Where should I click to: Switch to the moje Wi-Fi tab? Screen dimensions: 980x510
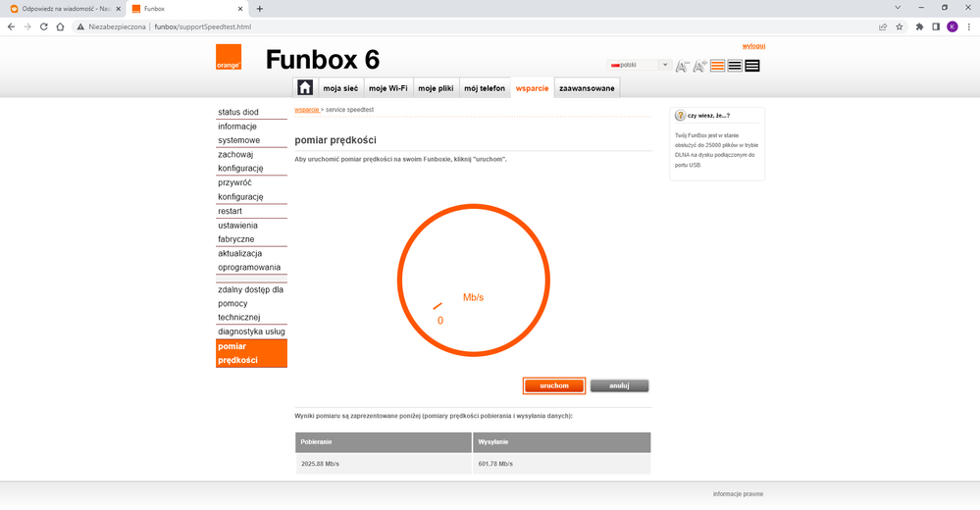point(388,88)
